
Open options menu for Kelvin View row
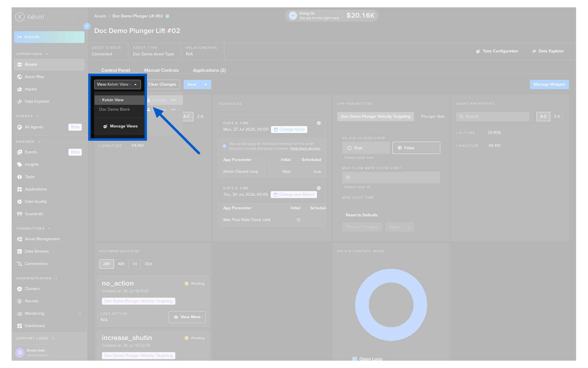pyautogui.click(x=173, y=100)
